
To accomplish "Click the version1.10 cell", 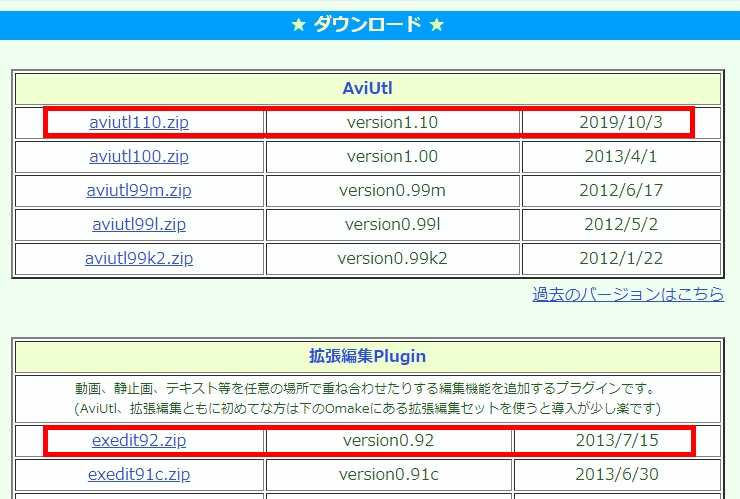I will click(x=392, y=123).
